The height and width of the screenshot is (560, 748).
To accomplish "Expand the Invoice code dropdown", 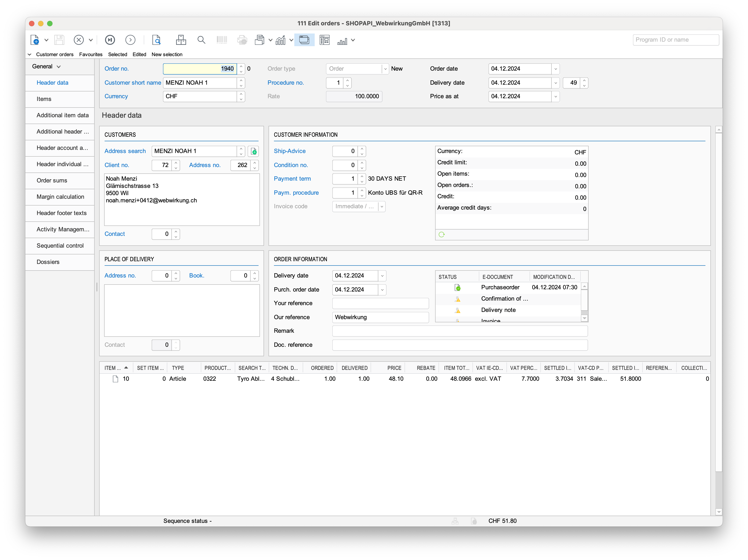I will click(x=382, y=207).
